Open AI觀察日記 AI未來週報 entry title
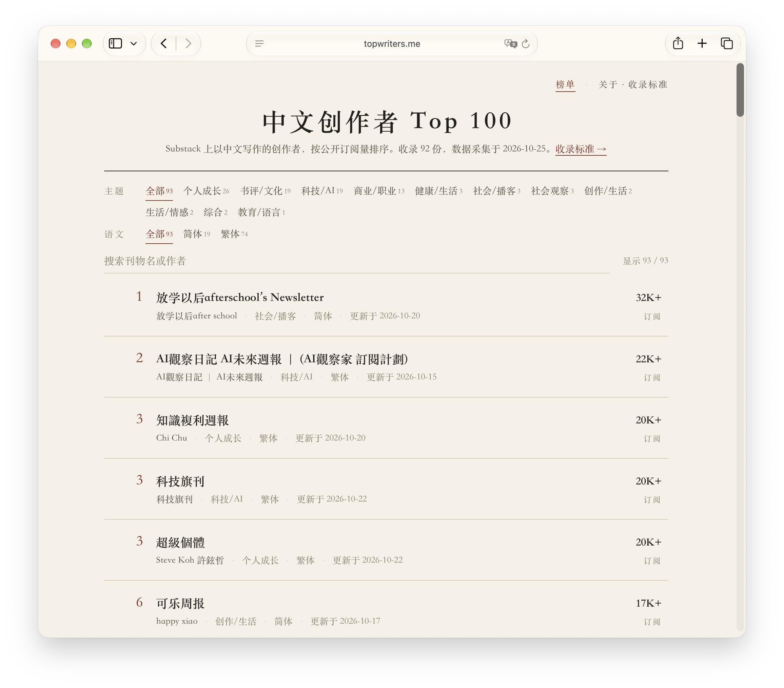This screenshot has height=688, width=784. (x=282, y=359)
